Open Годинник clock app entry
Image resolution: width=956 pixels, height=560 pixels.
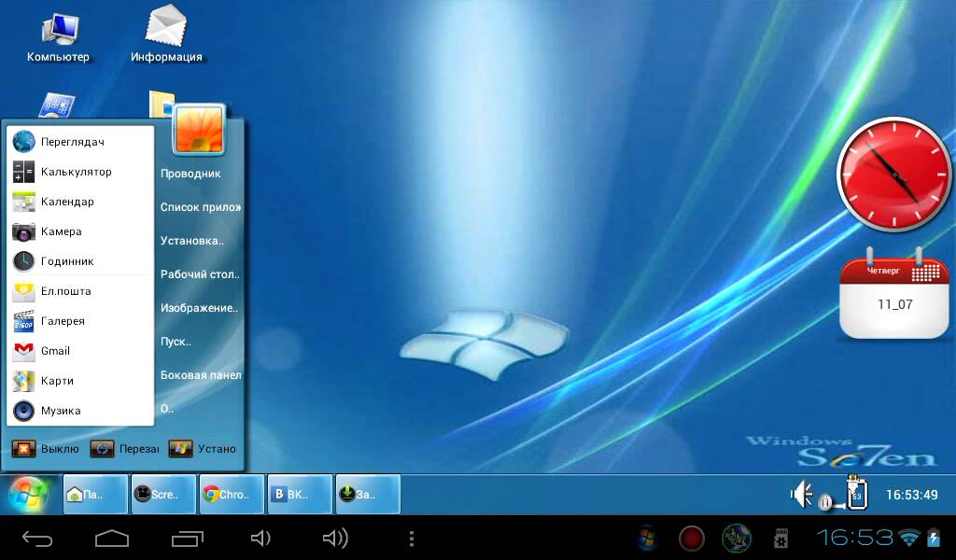tap(80, 260)
